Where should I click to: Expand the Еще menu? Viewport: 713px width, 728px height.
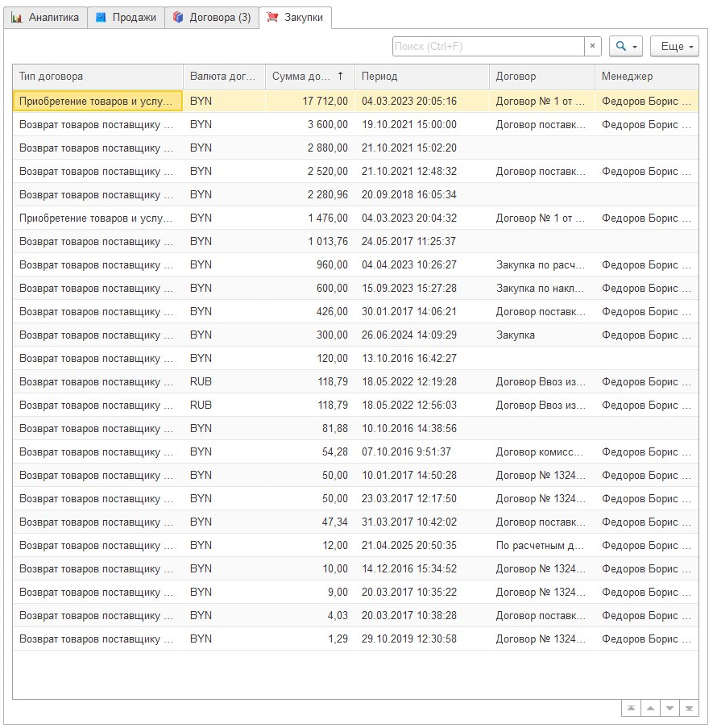[x=674, y=47]
